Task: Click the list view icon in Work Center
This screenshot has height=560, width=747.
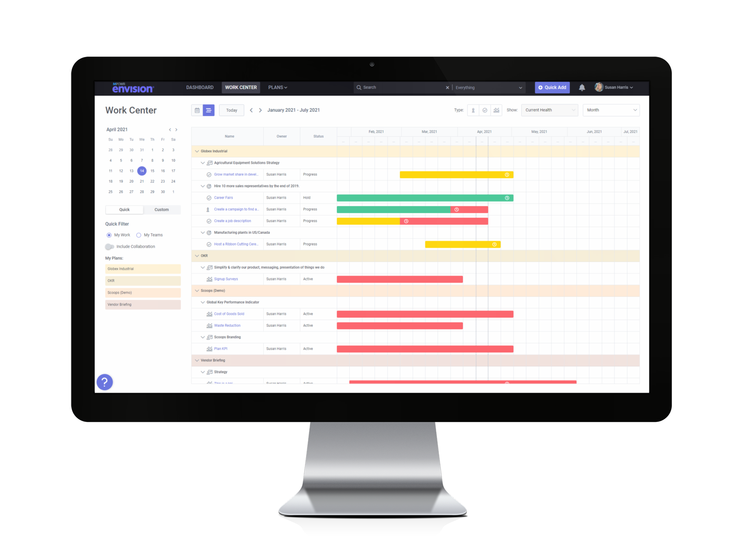Action: pos(208,109)
